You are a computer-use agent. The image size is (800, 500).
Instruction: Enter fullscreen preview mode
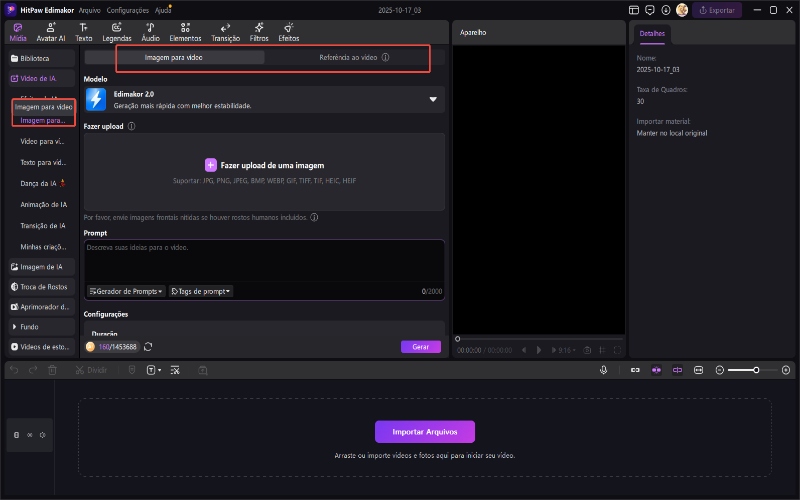[x=617, y=350]
